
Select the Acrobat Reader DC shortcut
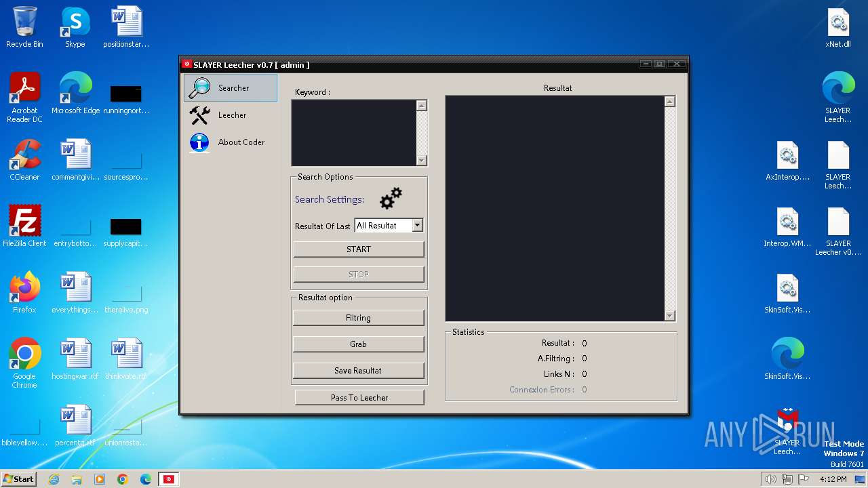[x=24, y=98]
